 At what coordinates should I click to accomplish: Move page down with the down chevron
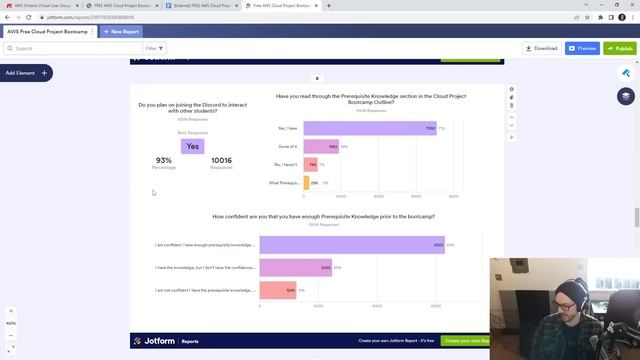[511, 126]
